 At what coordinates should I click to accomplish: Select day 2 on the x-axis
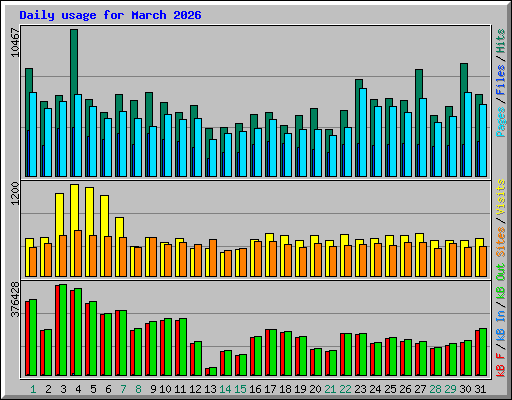48,389
